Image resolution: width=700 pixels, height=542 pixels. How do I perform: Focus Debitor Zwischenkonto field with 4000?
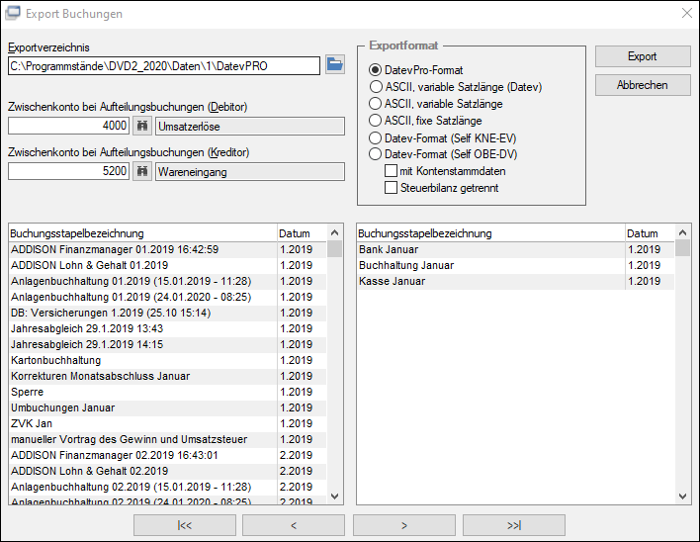(x=69, y=126)
